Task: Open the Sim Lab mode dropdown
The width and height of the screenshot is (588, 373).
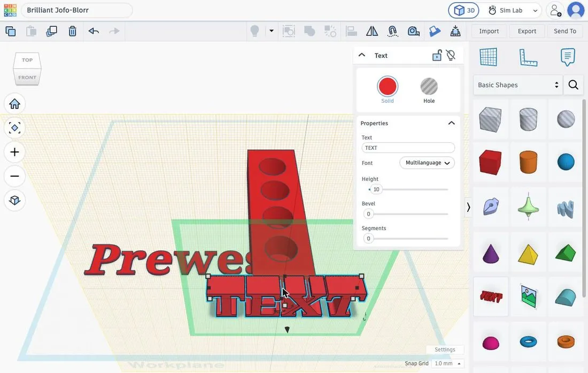Action: click(513, 11)
